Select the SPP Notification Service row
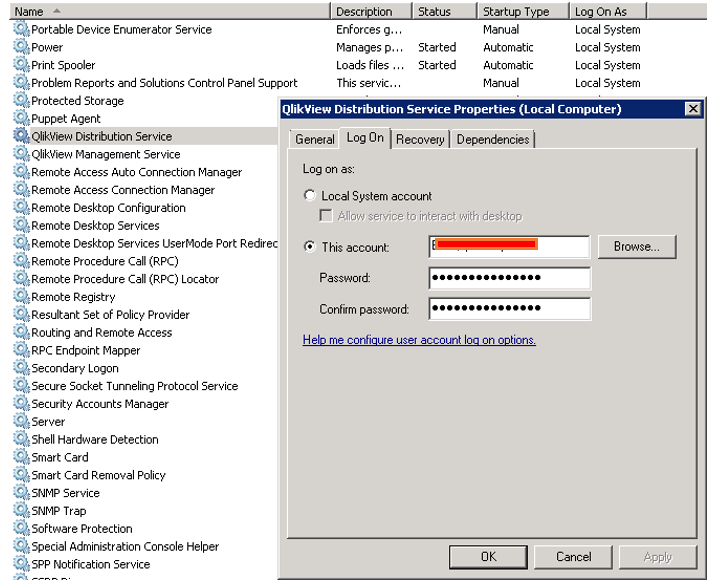 [x=90, y=564]
